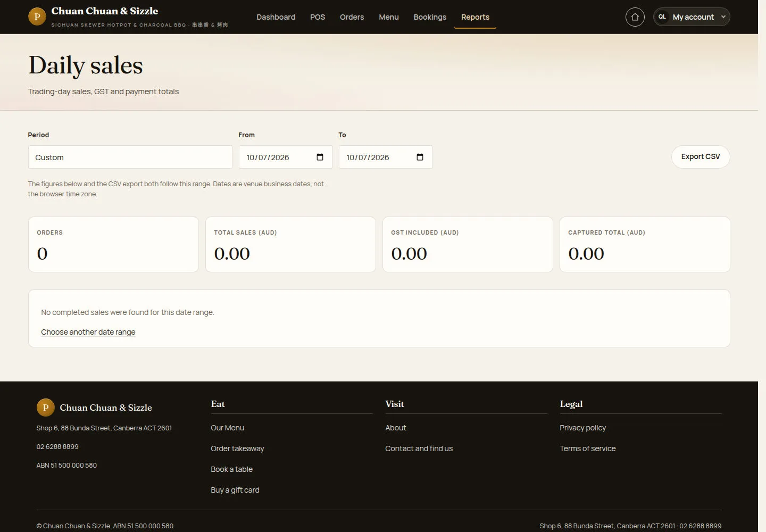Click the From date input field
The width and height of the screenshot is (766, 532).
[x=285, y=157]
